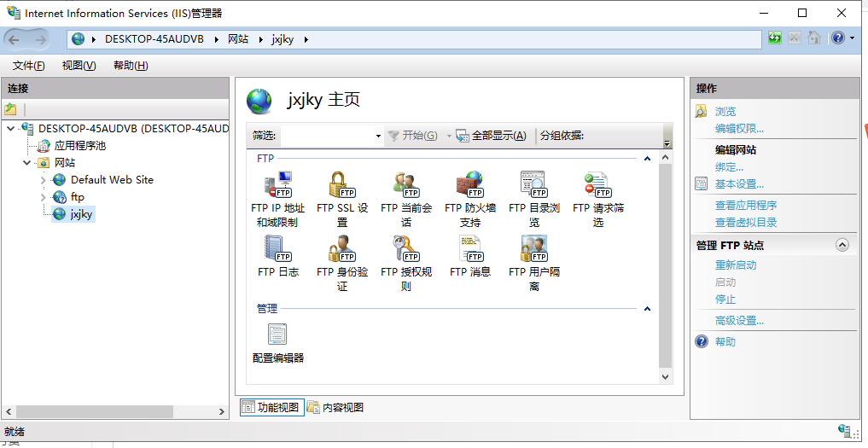
Task: Click the back navigation arrow
Action: point(14,40)
